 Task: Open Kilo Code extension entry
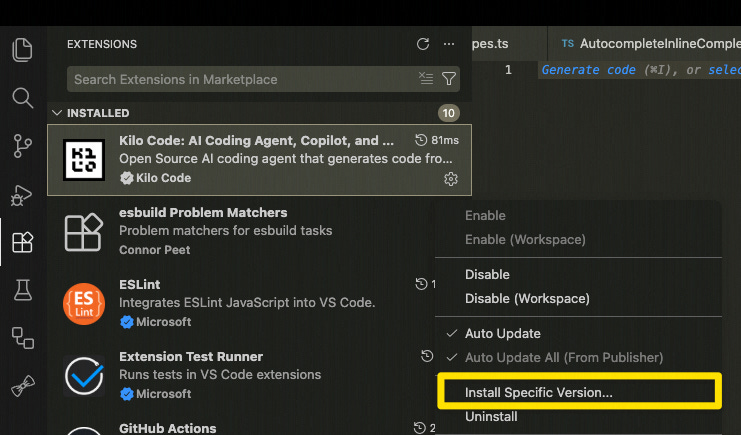click(259, 160)
